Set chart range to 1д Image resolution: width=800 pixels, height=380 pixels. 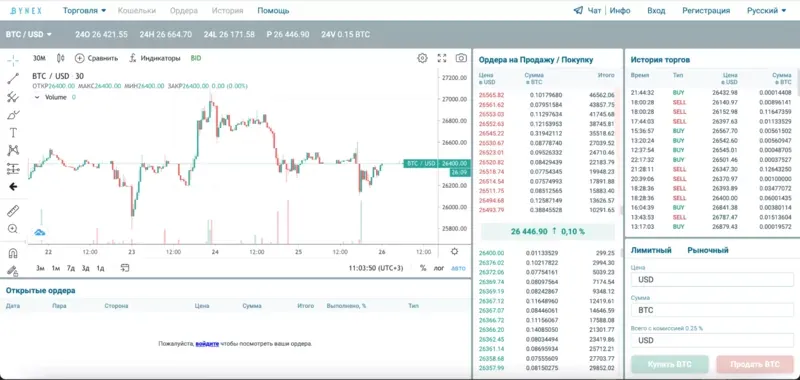tap(101, 268)
